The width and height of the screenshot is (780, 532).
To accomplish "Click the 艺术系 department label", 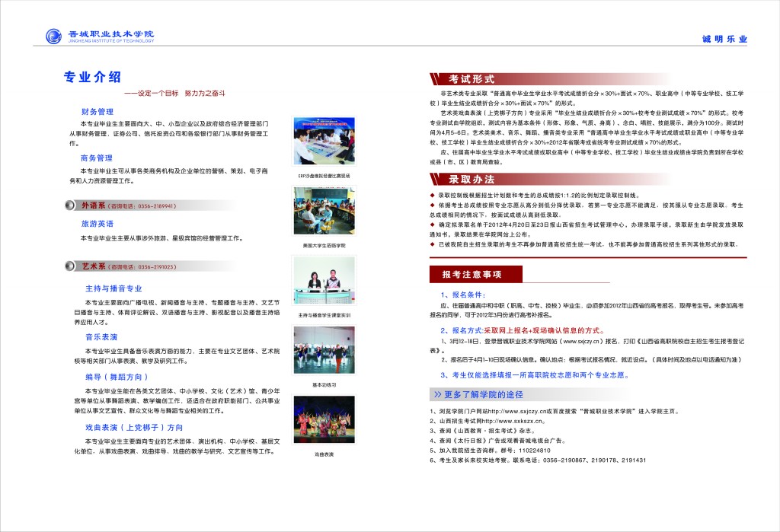I will 94,266.
